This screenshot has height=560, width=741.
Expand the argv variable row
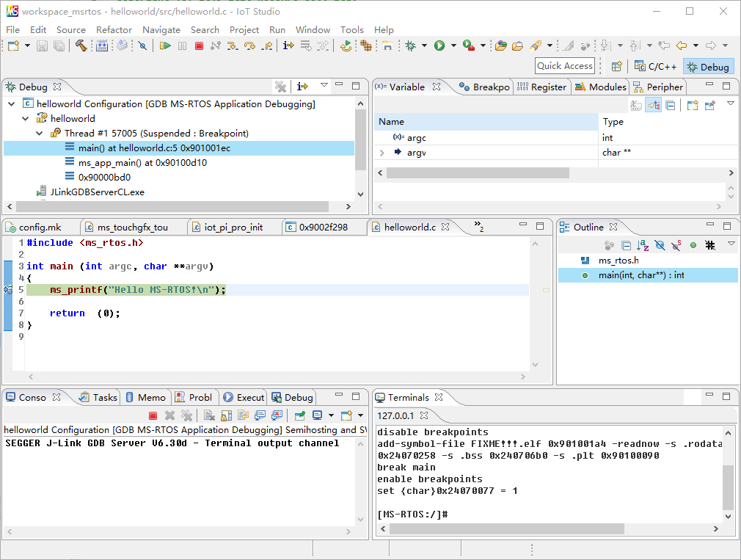(x=382, y=153)
